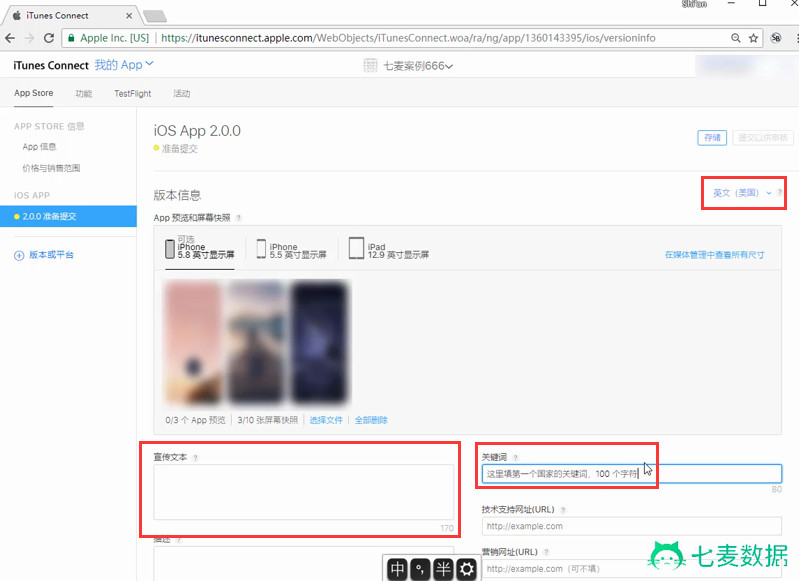Open the 活动 tab
799x581 pixels.
pos(181,93)
